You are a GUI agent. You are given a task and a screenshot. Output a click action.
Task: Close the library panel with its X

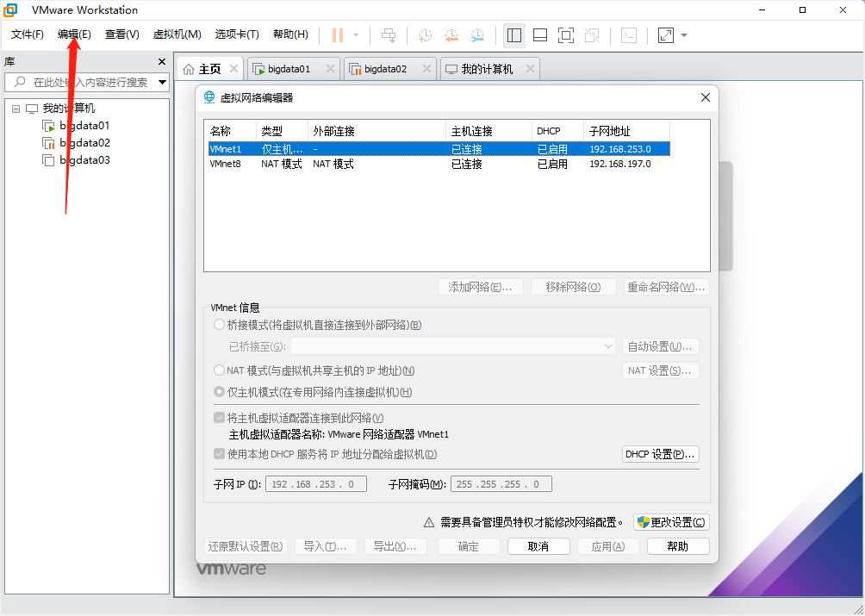pos(162,62)
